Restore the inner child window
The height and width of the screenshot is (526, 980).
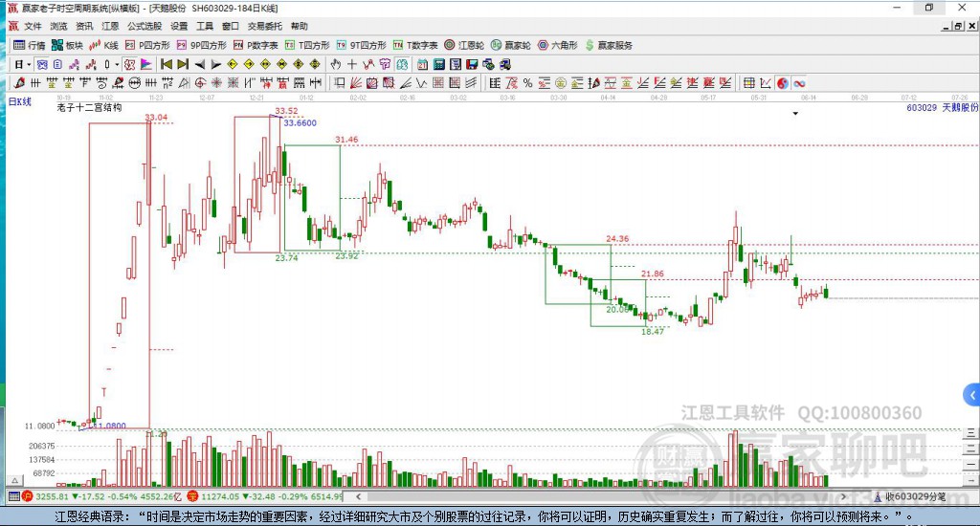pyautogui.click(x=958, y=26)
